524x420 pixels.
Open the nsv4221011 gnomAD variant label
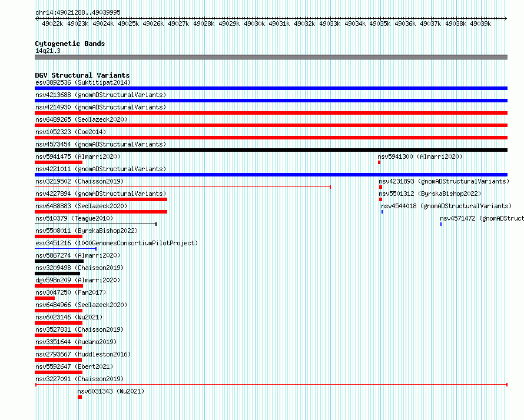coord(101,169)
